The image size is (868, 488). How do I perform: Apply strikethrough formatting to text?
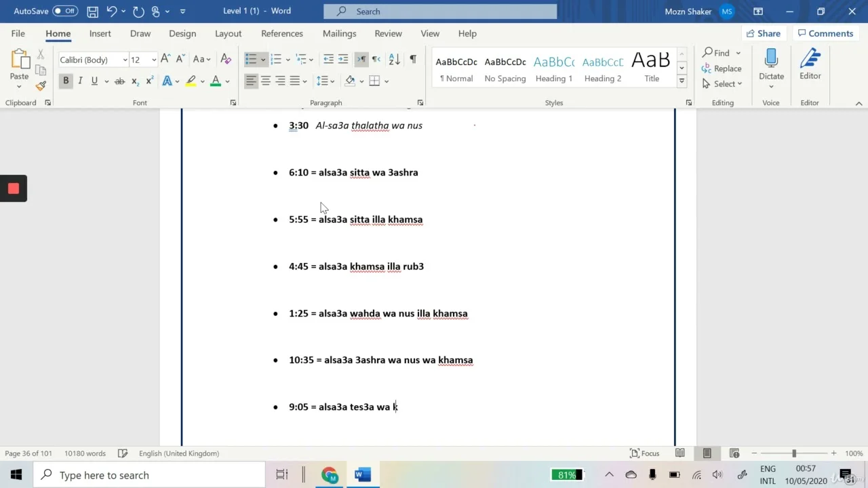pos(119,81)
